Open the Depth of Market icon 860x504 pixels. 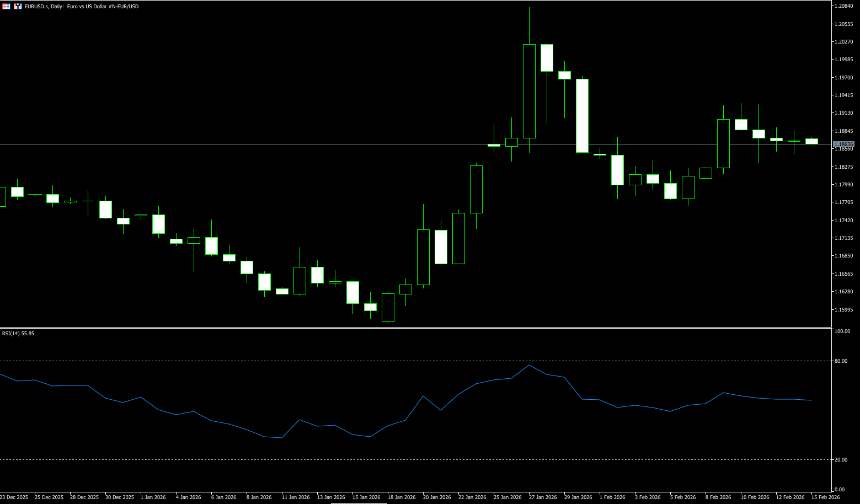[x=18, y=6]
